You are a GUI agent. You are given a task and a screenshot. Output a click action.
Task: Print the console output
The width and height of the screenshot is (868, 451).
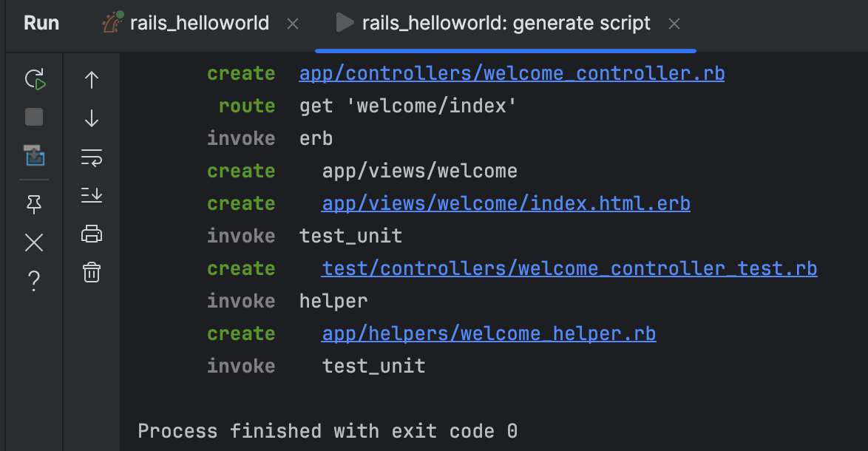pyautogui.click(x=91, y=233)
